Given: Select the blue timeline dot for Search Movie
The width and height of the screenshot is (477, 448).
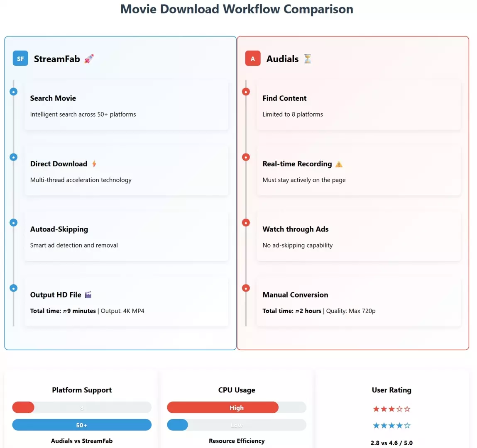Looking at the screenshot, I should pyautogui.click(x=13, y=92).
